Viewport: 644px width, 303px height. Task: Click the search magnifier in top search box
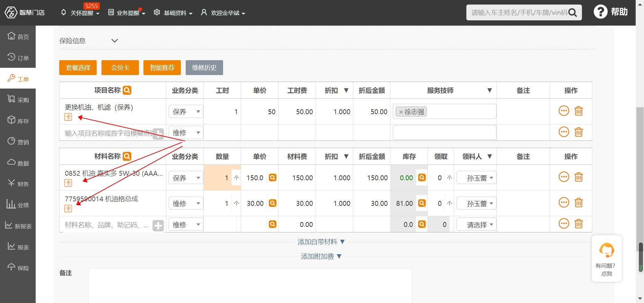coord(573,13)
